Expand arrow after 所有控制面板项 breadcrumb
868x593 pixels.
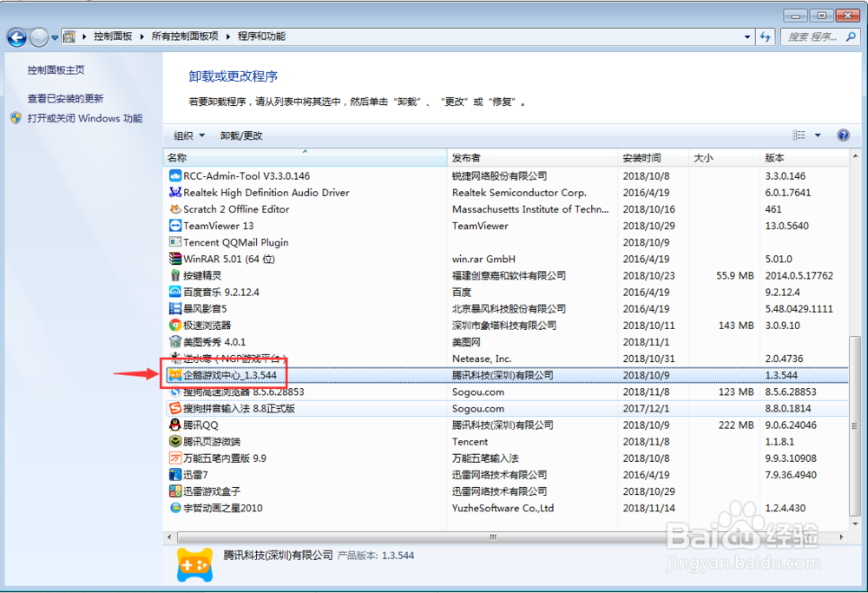[228, 36]
